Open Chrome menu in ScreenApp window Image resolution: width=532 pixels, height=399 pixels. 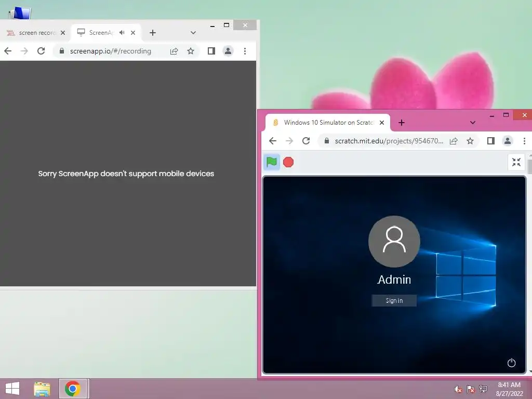[x=245, y=51]
